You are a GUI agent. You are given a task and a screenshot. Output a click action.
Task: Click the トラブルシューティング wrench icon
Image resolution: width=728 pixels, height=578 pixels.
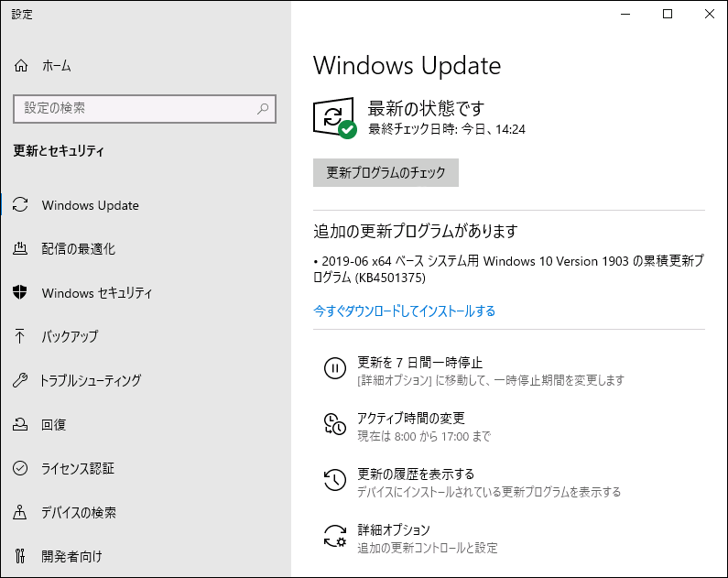tap(20, 380)
